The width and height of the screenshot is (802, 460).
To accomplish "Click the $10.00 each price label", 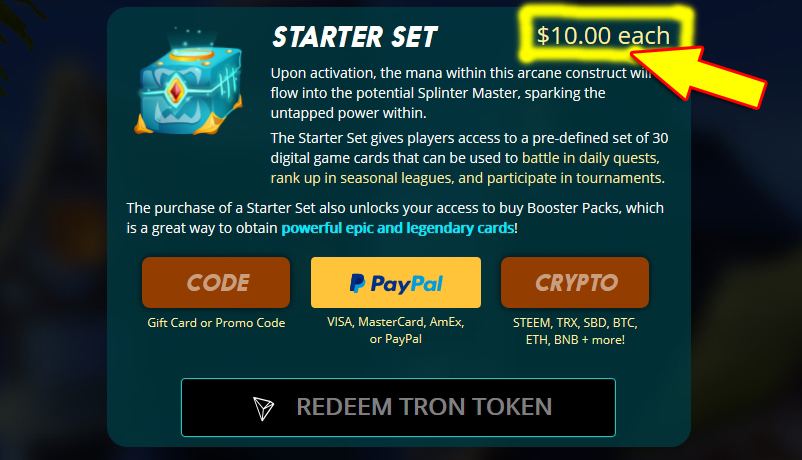I will pos(603,36).
